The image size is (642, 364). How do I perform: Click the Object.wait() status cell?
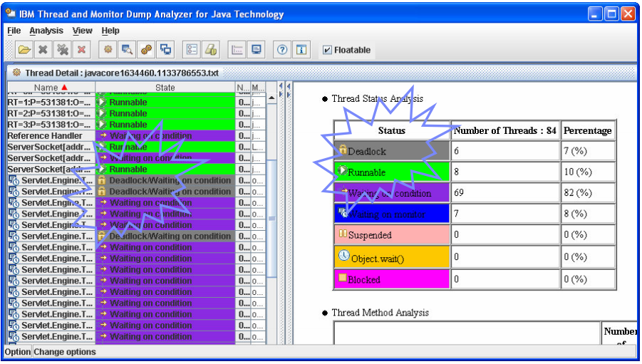[x=392, y=257]
